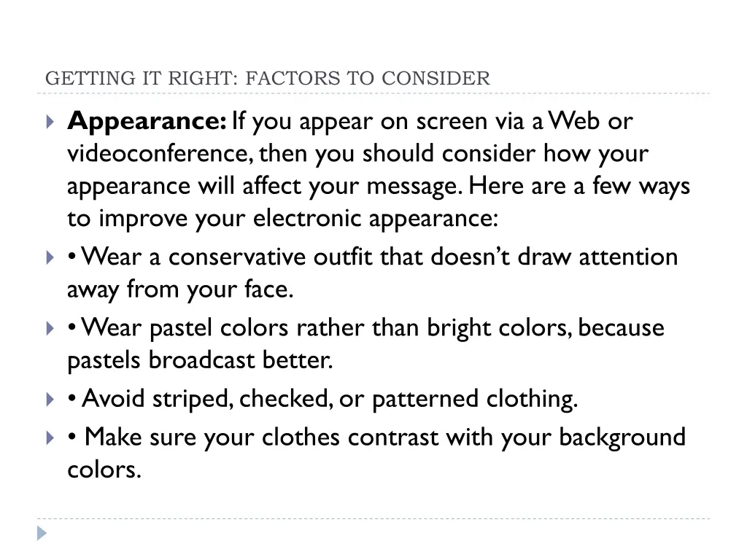Click the final word "colors." on last line
This screenshot has height=560, width=747.
[103, 470]
